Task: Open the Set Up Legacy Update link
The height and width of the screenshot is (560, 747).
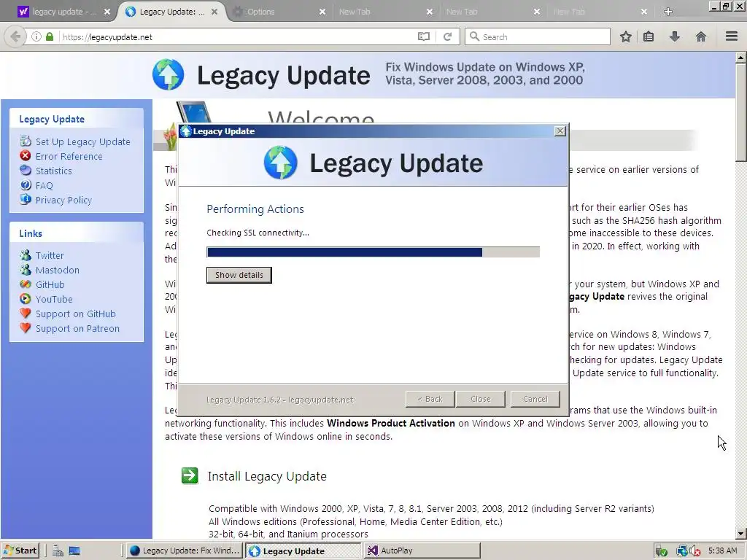Action: [x=83, y=141]
